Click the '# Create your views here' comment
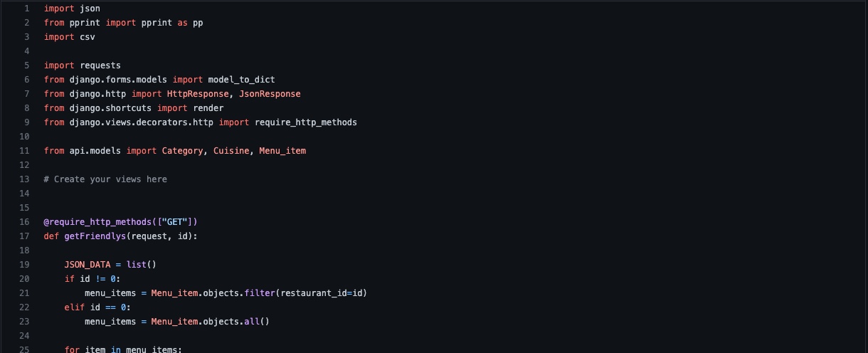This screenshot has width=868, height=353. pyautogui.click(x=105, y=179)
